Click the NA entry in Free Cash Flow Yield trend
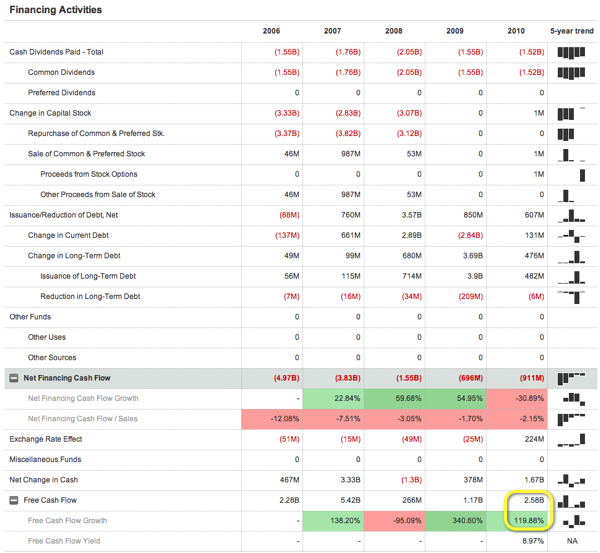Viewport: 600px width, 553px height. tap(572, 541)
